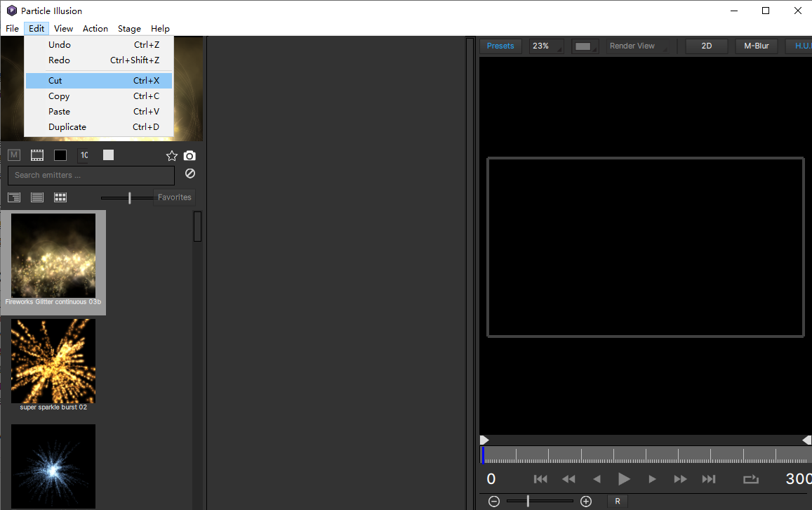The height and width of the screenshot is (510, 812).
Task: Open the Stage menu
Action: [x=129, y=29]
